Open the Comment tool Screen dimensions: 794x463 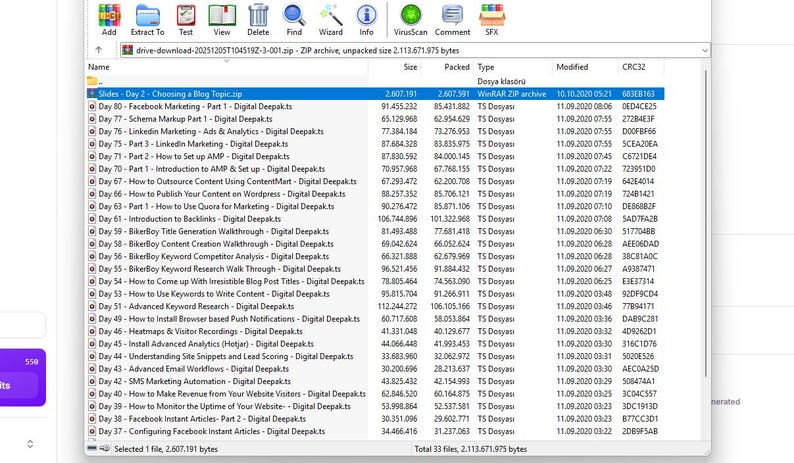pyautogui.click(x=452, y=20)
